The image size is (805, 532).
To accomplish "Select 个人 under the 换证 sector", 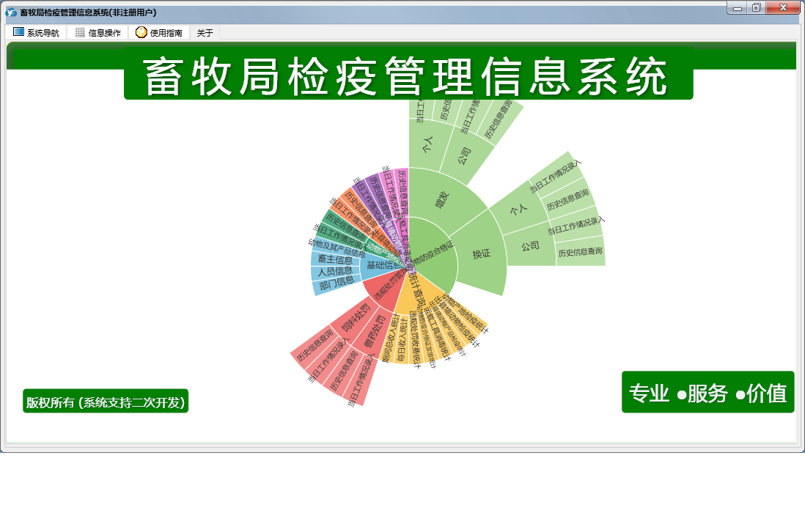I will point(518,209).
